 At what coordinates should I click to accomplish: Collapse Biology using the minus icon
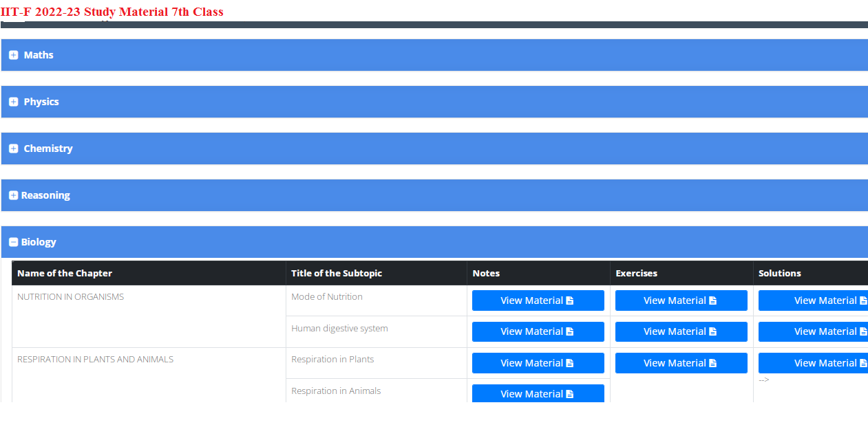click(x=13, y=242)
